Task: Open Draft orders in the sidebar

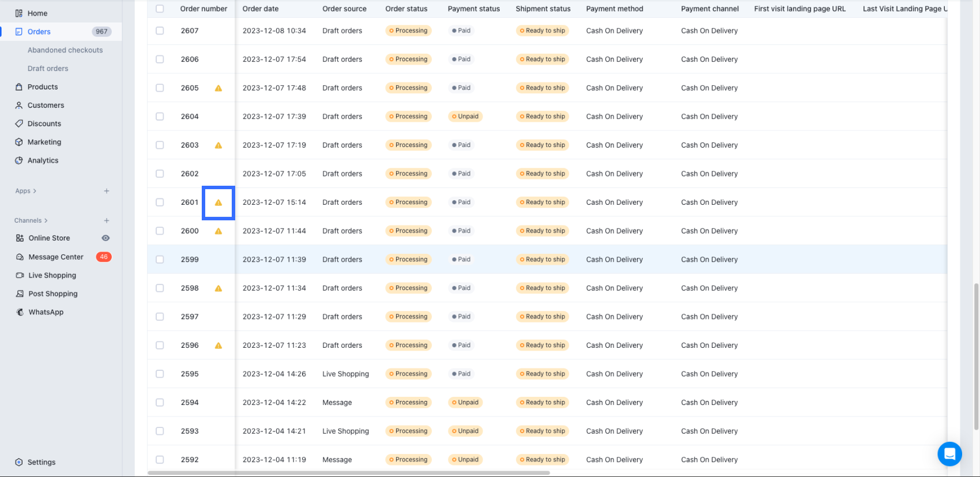Action: point(48,69)
